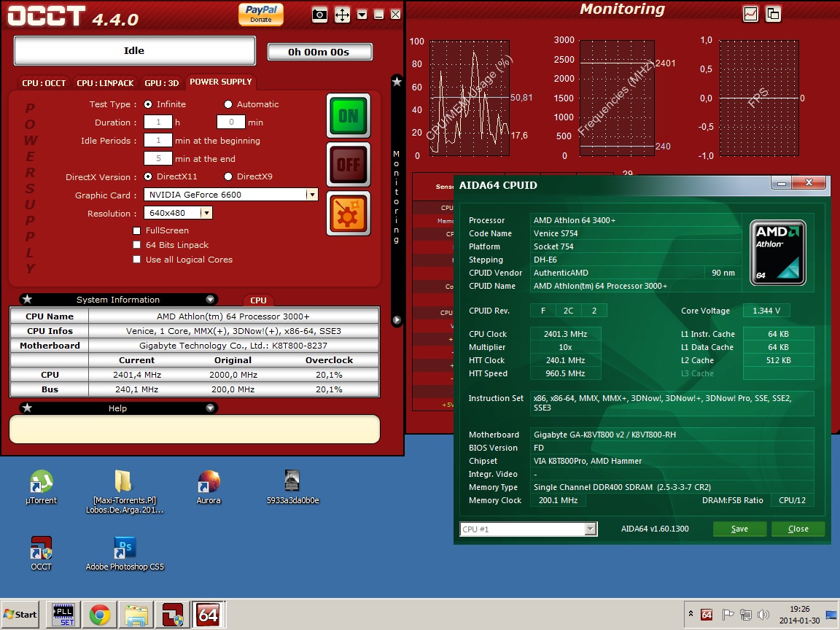Click the Monitoring sidebar arrow toggle
Image resolution: width=840 pixels, height=630 pixels.
(x=397, y=320)
